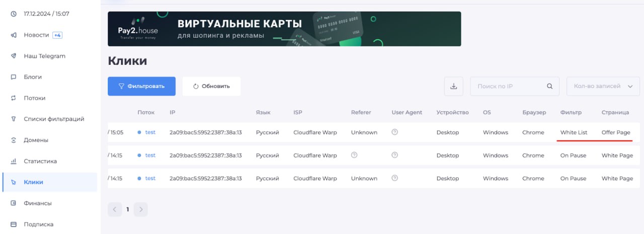Image resolution: width=644 pixels, height=234 pixels.
Task: Click the Telegram paper plane icon
Action: (14, 56)
